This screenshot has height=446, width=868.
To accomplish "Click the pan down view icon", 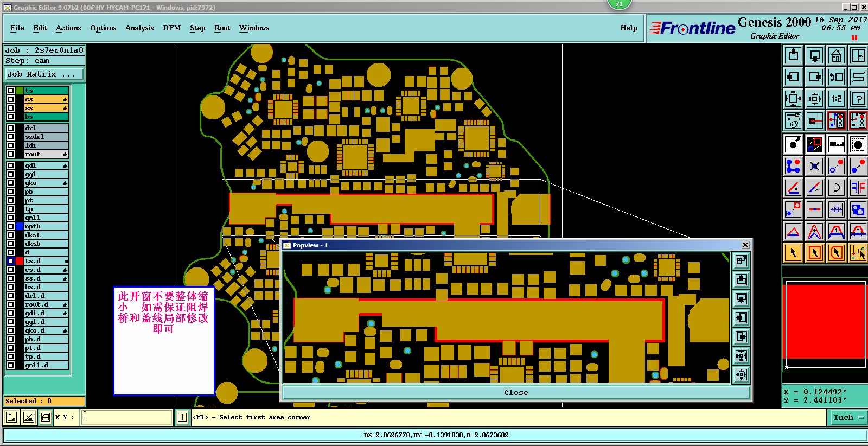I will coord(815,55).
